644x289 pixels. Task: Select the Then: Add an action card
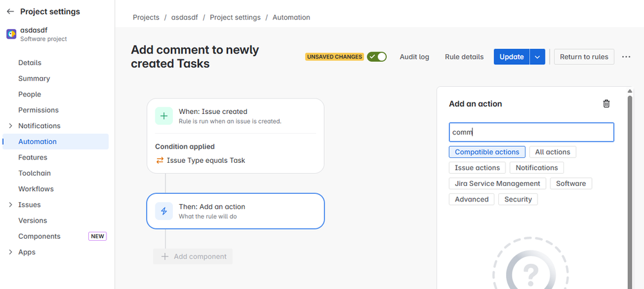(x=235, y=211)
